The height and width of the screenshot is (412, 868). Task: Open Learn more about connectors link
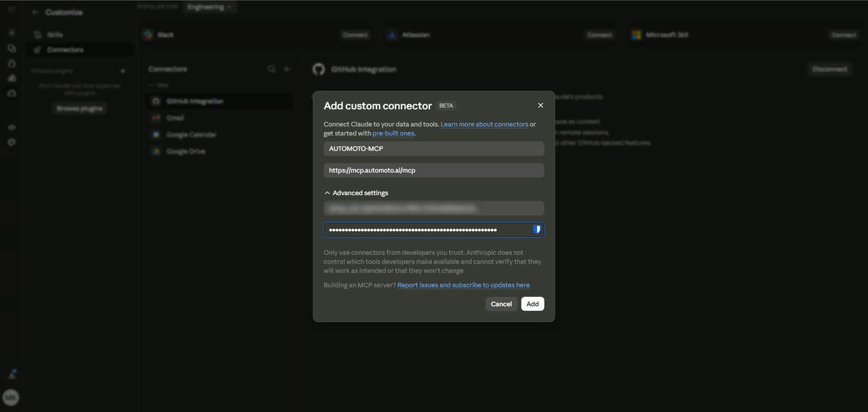(x=484, y=124)
